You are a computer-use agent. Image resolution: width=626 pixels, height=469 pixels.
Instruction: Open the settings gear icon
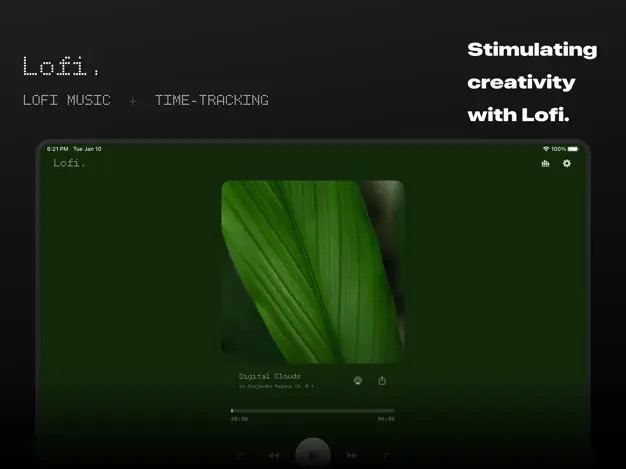567,163
